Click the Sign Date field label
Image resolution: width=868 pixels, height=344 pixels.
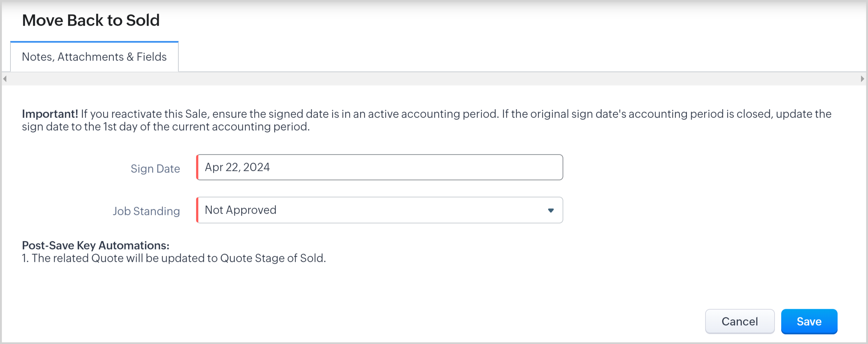click(x=155, y=169)
